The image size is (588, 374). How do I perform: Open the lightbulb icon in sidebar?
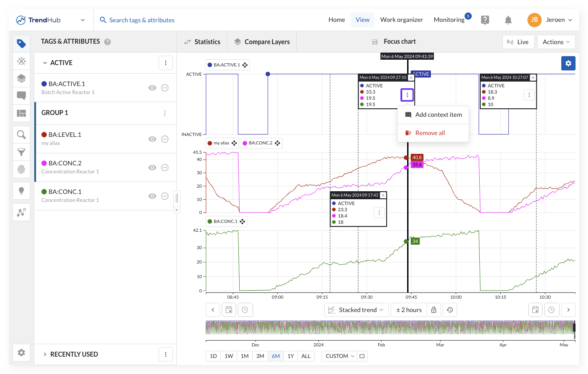(21, 191)
